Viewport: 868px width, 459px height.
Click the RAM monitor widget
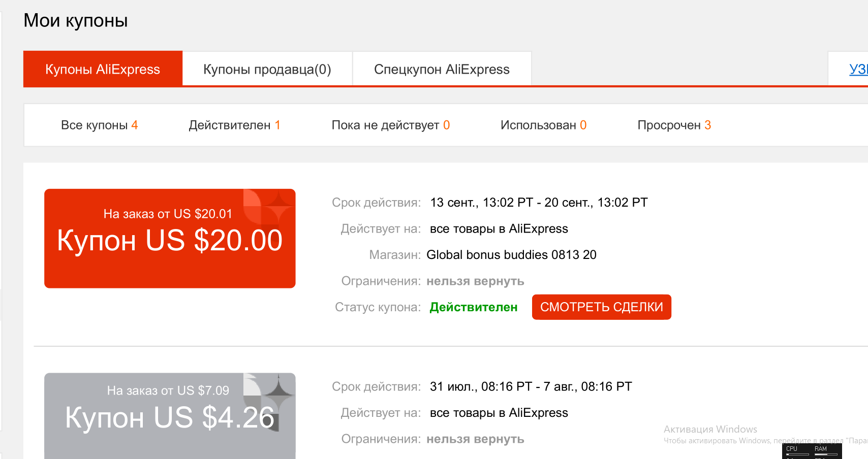(826, 451)
